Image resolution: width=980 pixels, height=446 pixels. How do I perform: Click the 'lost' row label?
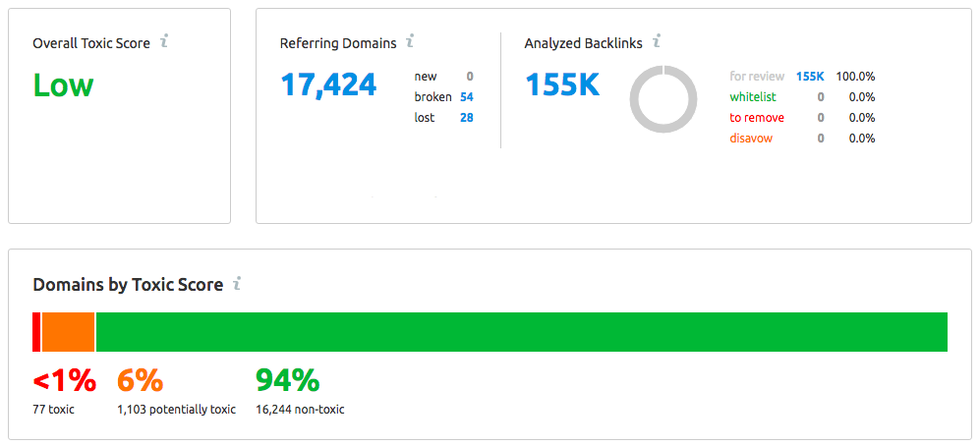(425, 118)
